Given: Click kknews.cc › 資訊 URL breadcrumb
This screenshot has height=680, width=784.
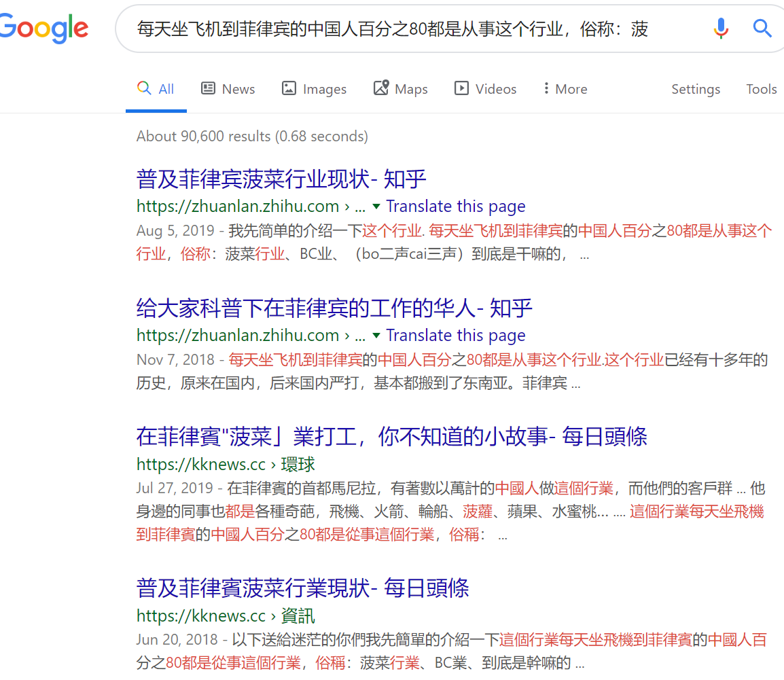Looking at the screenshot, I should (x=226, y=615).
